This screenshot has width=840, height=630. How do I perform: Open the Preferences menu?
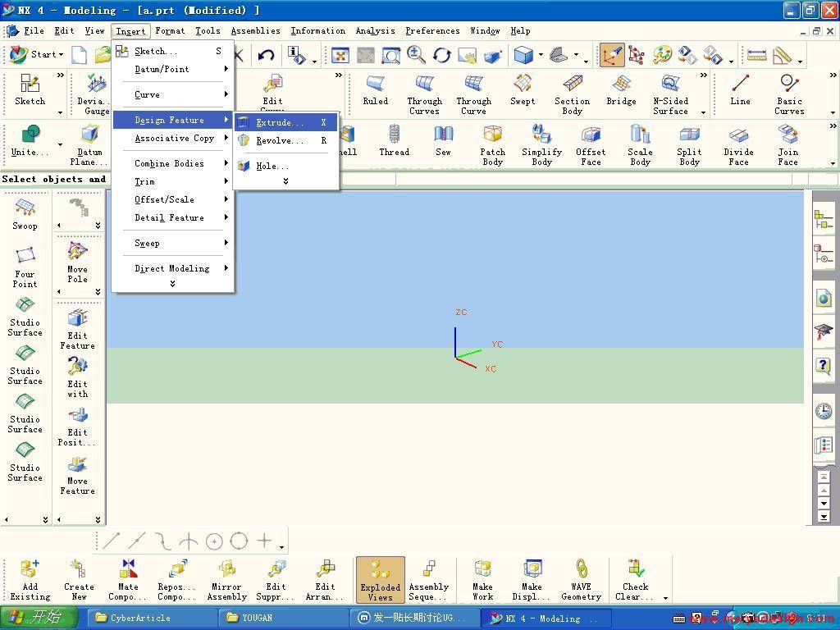432,31
